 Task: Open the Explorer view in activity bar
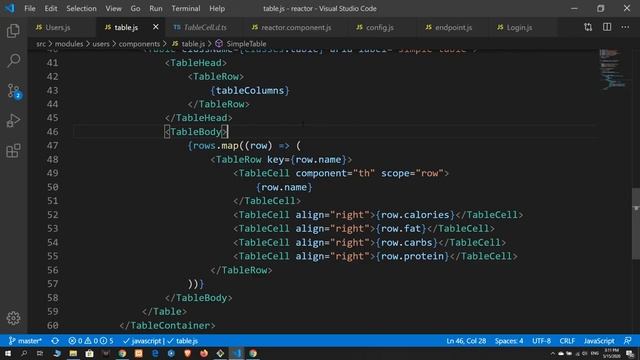[x=13, y=31]
